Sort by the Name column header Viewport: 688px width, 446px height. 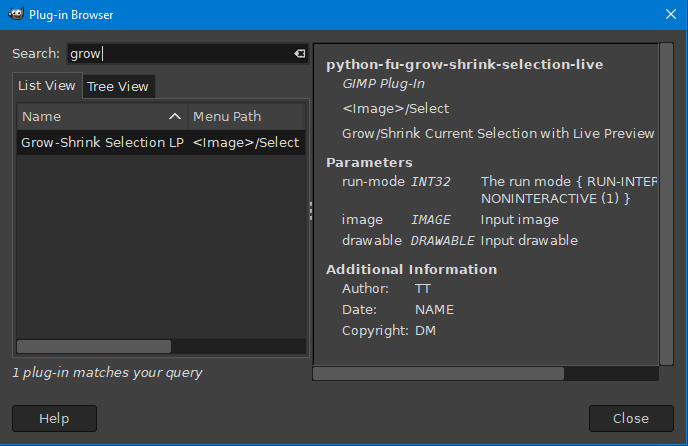coord(102,116)
